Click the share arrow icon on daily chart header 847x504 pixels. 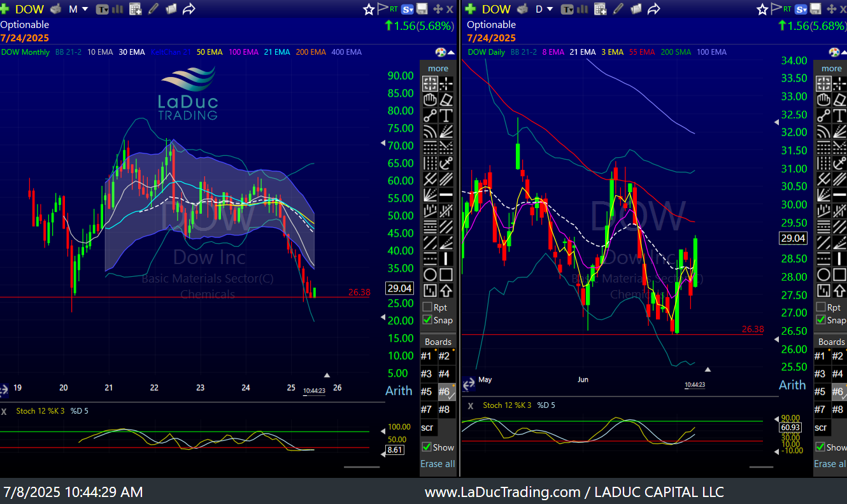pyautogui.click(x=653, y=9)
